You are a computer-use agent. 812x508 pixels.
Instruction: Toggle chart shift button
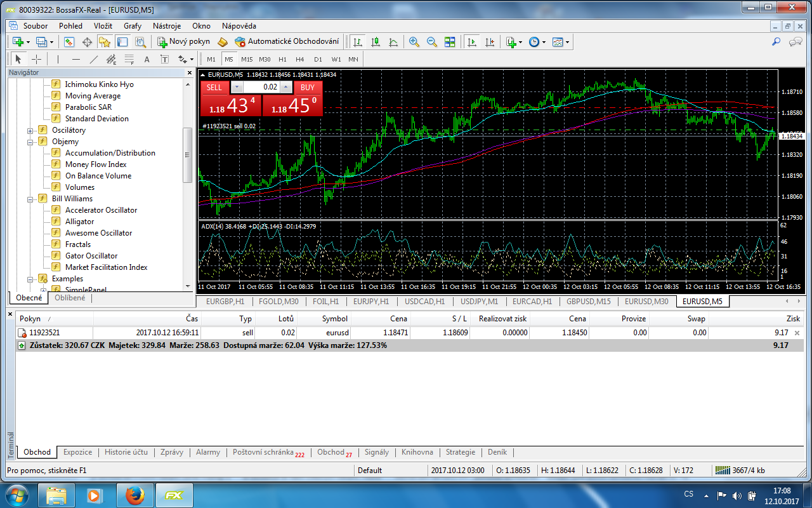click(489, 42)
